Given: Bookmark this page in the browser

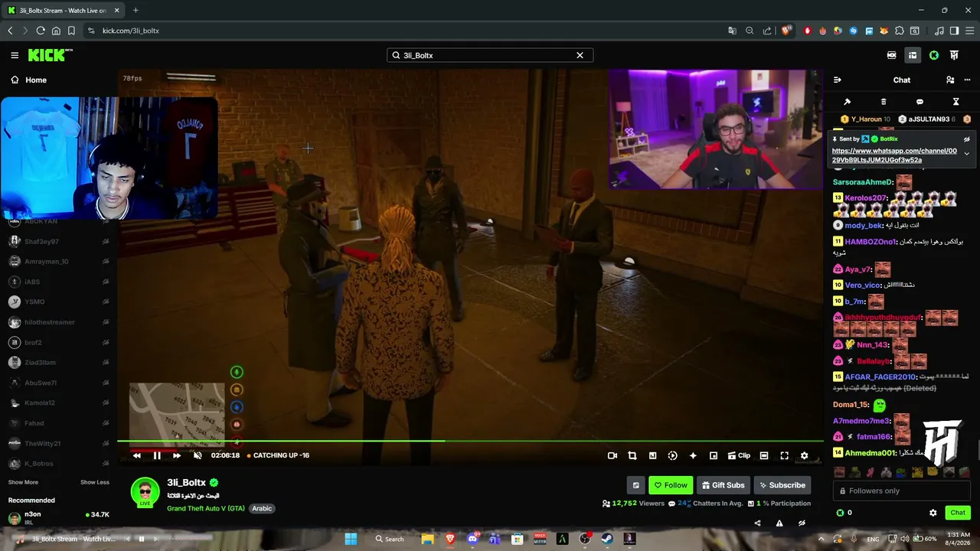Looking at the screenshot, I should 71,31.
